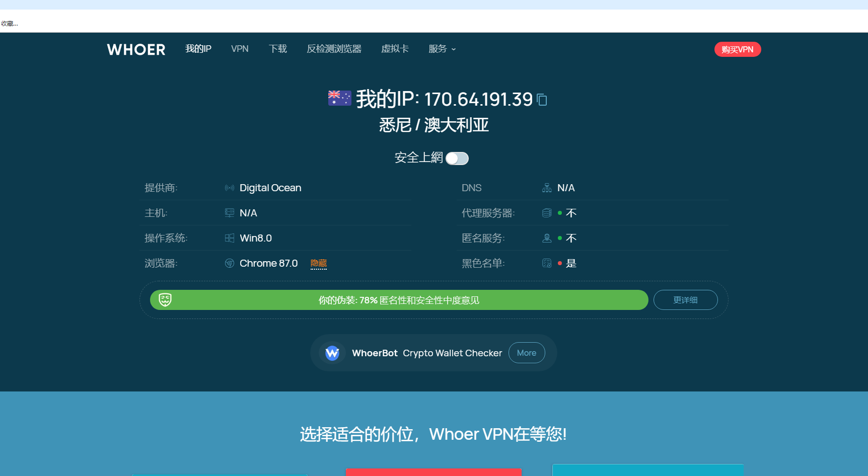Click the proxy server database icon
The image size is (868, 476).
point(547,213)
